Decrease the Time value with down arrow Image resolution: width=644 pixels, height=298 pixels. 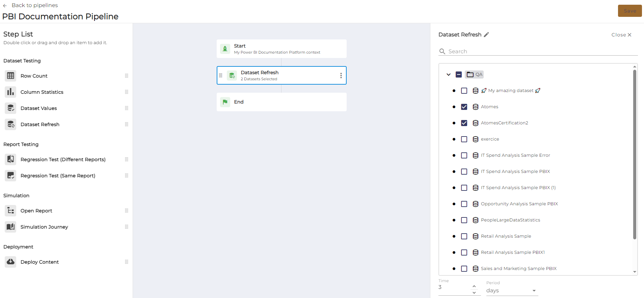coord(474,293)
